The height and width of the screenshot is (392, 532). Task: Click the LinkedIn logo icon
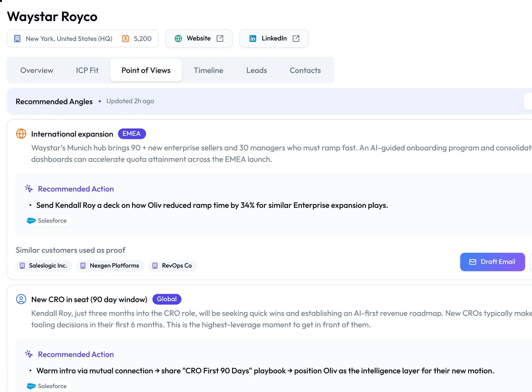(253, 38)
